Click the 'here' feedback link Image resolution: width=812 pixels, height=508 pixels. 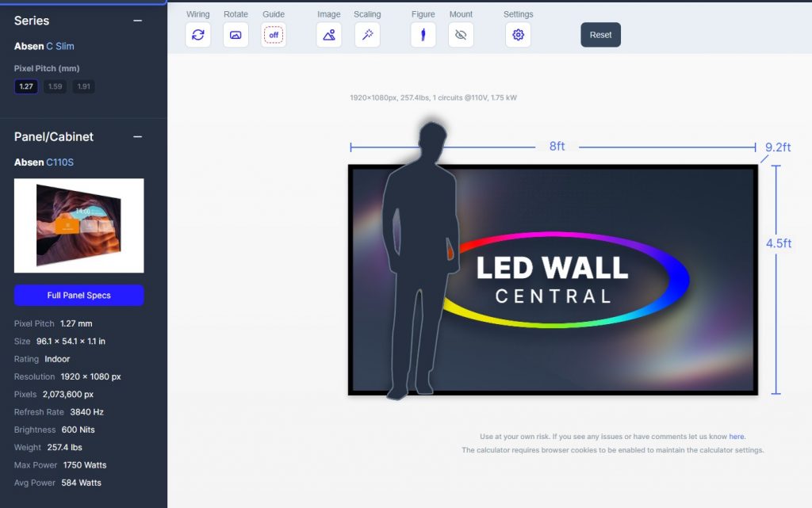click(737, 437)
